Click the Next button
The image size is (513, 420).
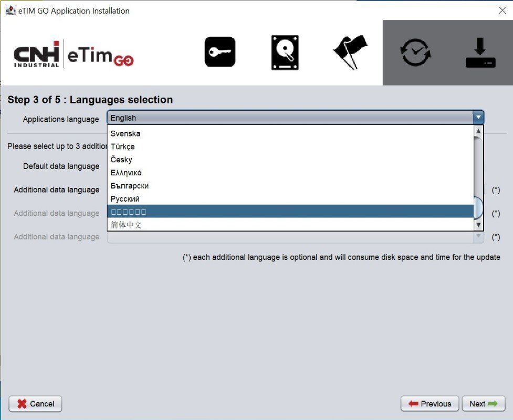[484, 404]
